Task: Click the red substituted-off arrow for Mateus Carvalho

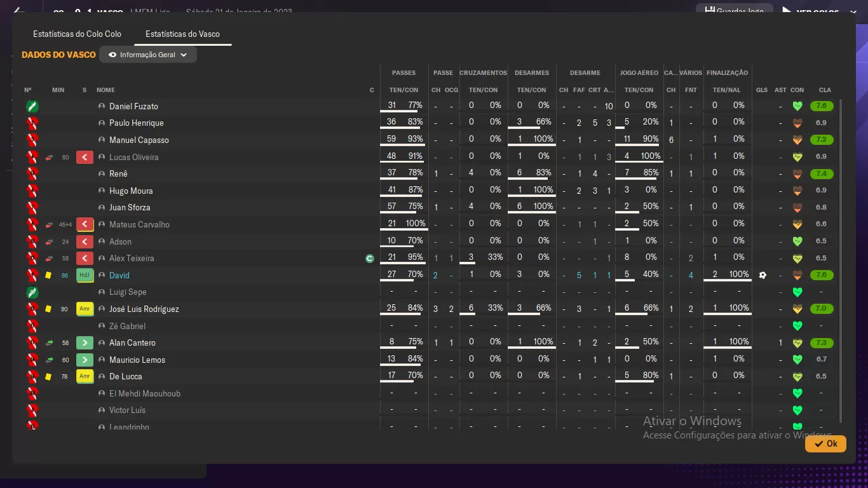Action: (85, 224)
